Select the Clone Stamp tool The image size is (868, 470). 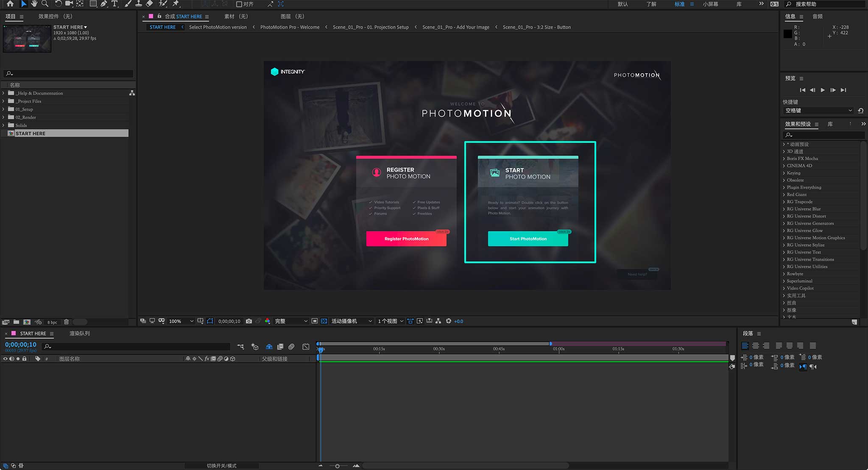coord(138,4)
